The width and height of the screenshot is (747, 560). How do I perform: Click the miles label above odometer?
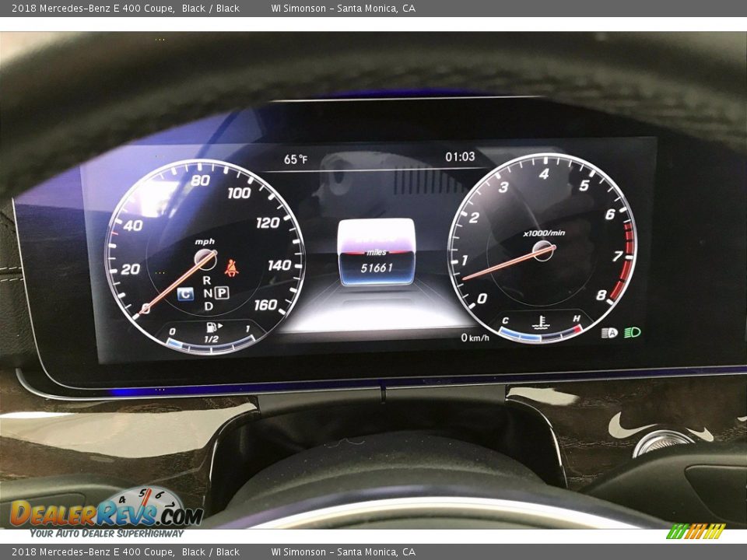click(x=377, y=253)
